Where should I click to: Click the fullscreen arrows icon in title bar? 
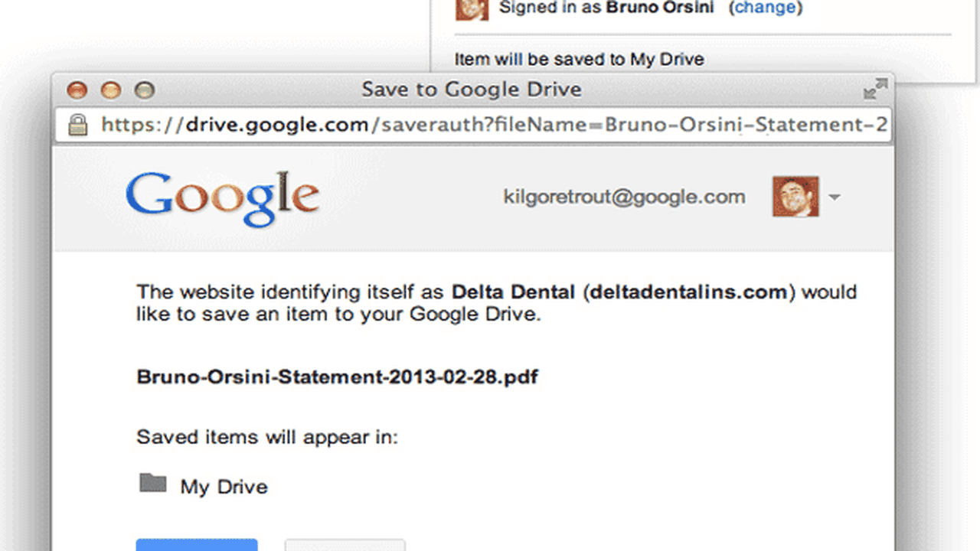coord(875,89)
